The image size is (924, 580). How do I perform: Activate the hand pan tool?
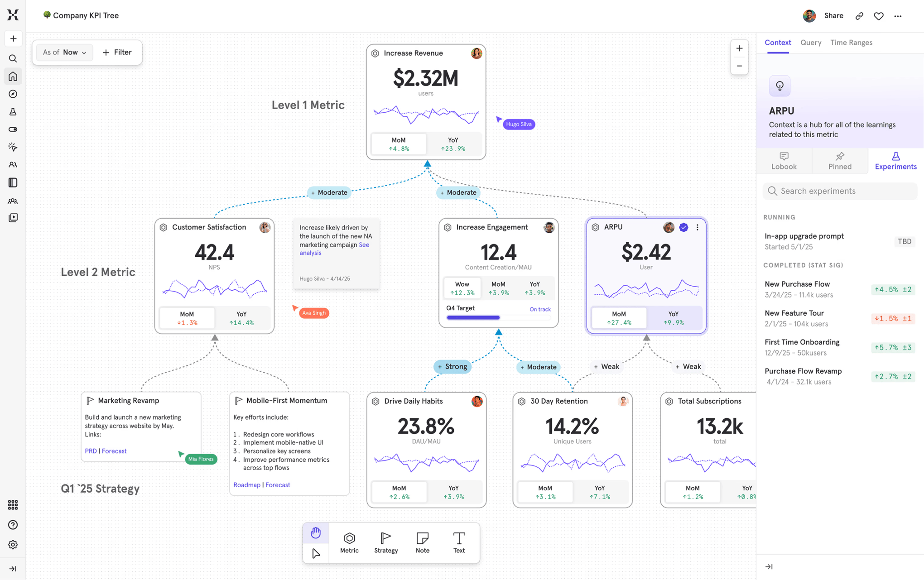coord(316,532)
